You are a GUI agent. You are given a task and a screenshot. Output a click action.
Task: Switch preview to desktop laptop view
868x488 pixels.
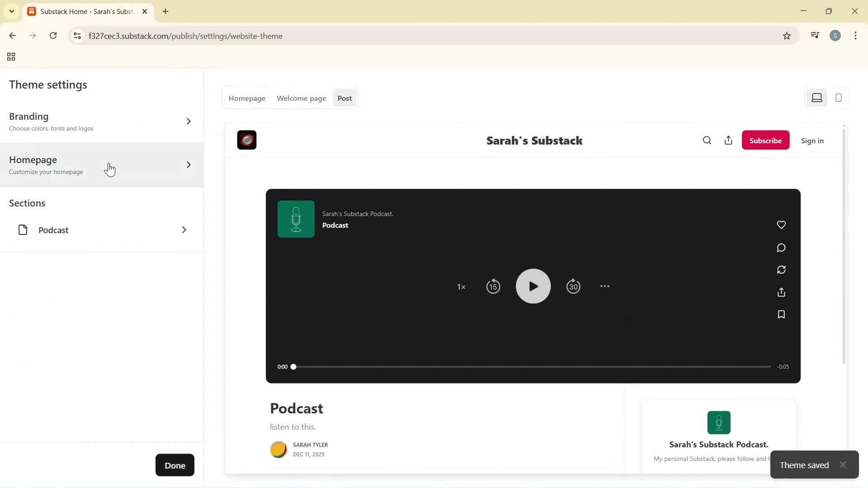(816, 98)
